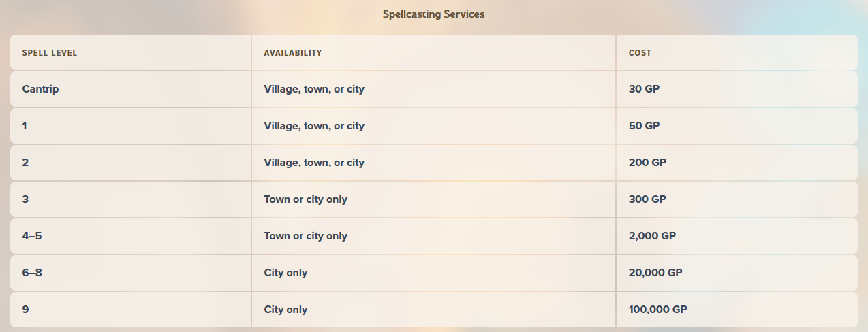Click the Cantrip spell level cell
The height and width of the screenshot is (332, 868).
(x=131, y=89)
